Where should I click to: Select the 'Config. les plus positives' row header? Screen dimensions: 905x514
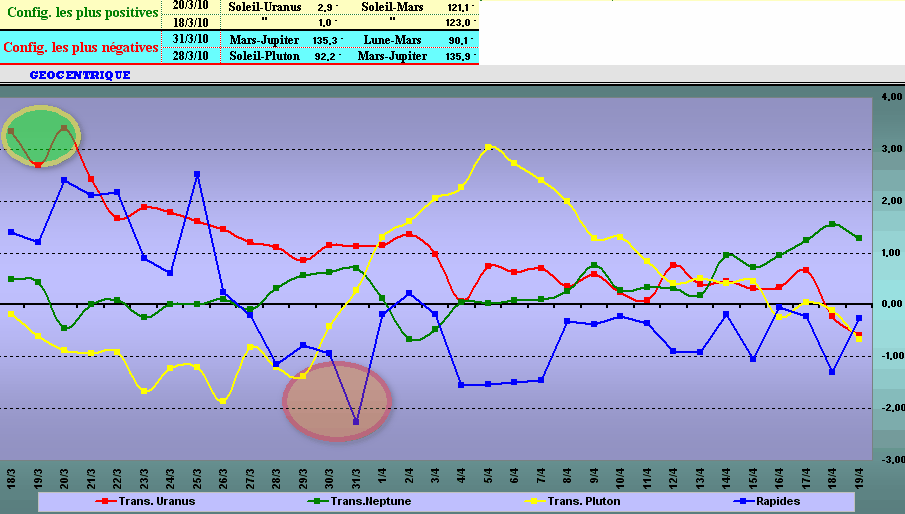point(82,13)
